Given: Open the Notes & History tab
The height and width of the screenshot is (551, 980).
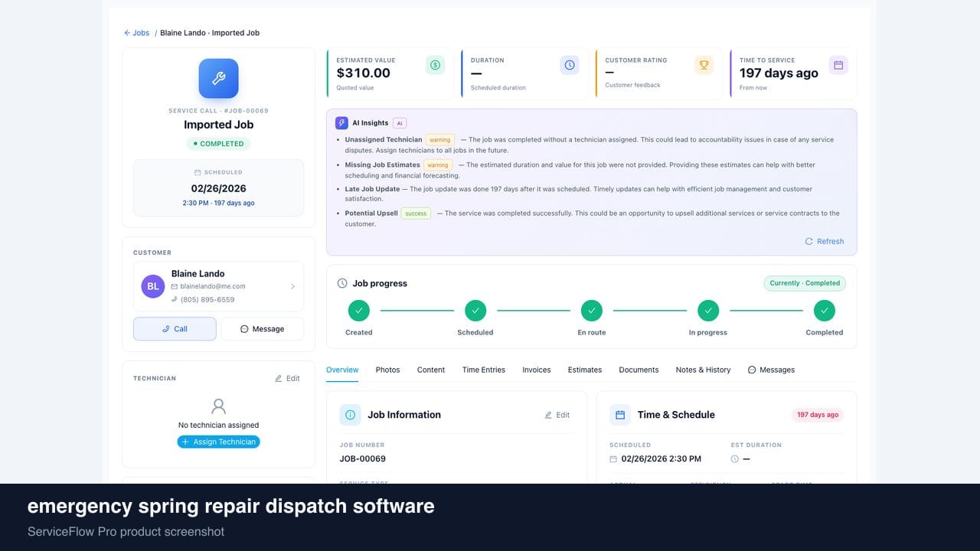Looking at the screenshot, I should click(x=703, y=370).
